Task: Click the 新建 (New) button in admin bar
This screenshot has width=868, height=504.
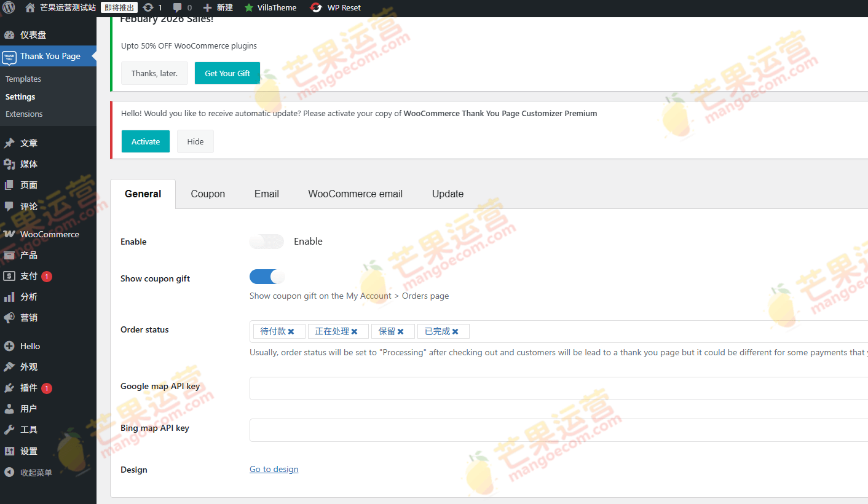Action: (x=216, y=8)
